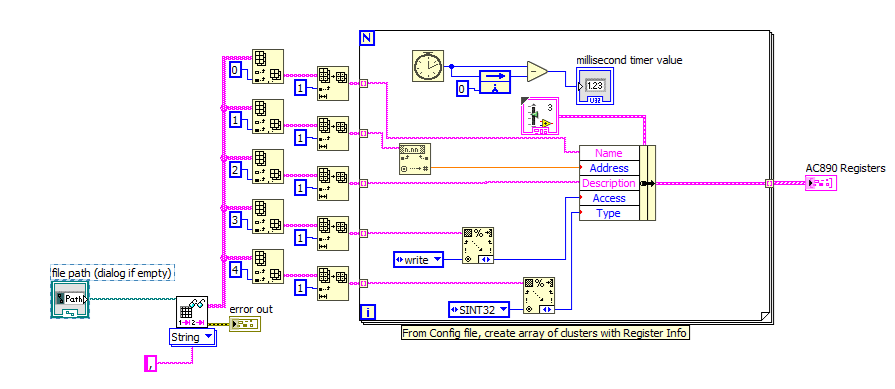Click the Access element of Bundle By Name
The height and width of the screenshot is (389, 895).
pos(609,198)
